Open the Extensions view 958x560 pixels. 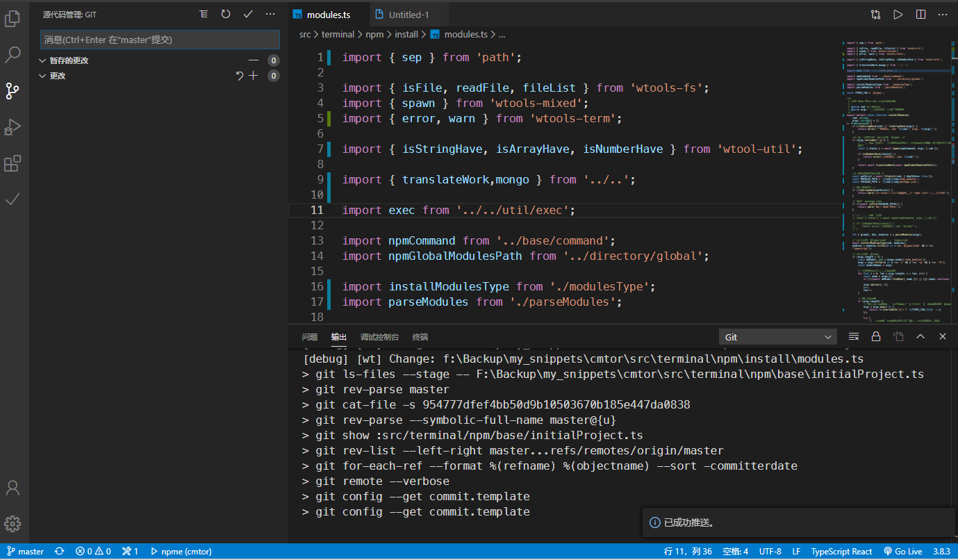[x=13, y=163]
